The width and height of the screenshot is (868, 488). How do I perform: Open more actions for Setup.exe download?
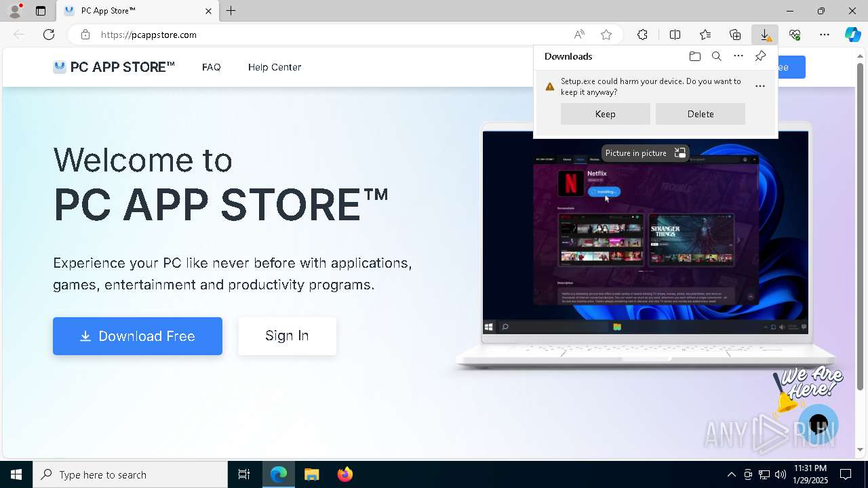point(760,86)
